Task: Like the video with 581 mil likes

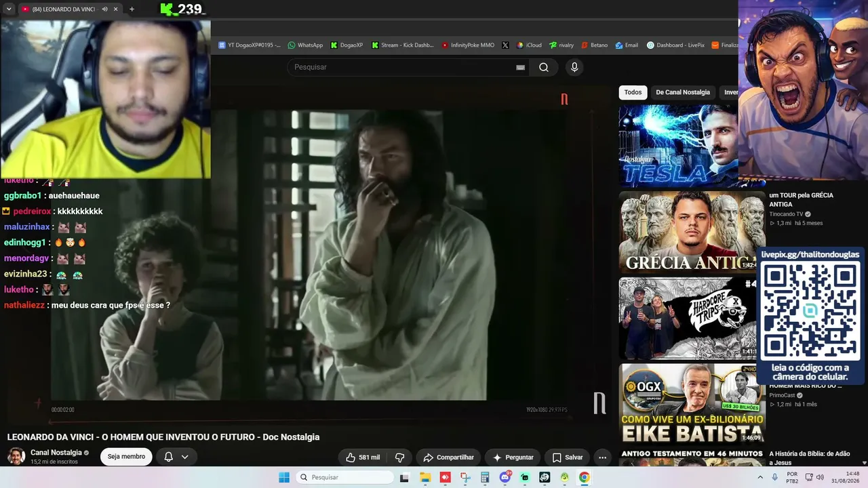Action: point(363,457)
